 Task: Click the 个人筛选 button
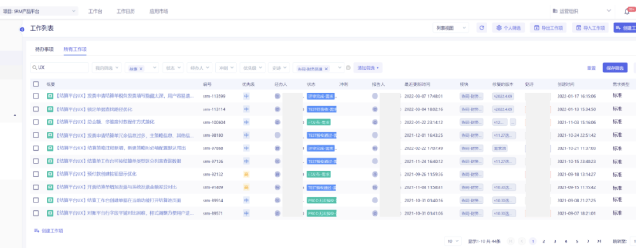click(x=509, y=28)
